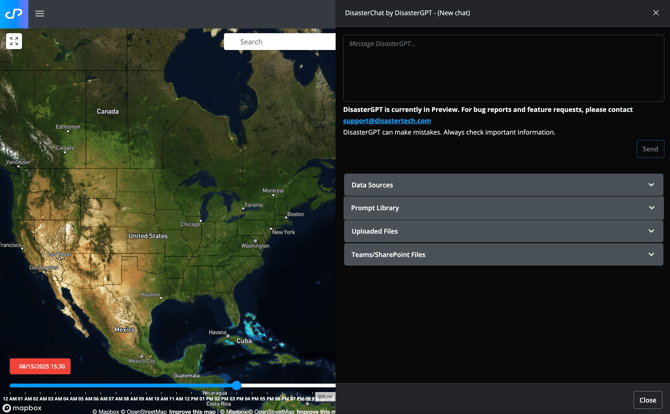Click the Data Sources chevron arrow
Viewport: 670px width, 414px height.
click(x=651, y=185)
